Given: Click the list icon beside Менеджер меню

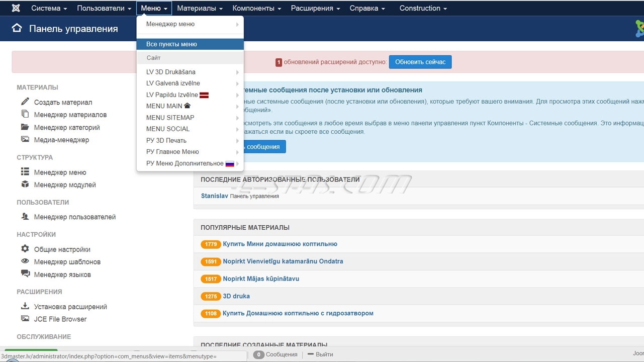Looking at the screenshot, I should [x=25, y=171].
